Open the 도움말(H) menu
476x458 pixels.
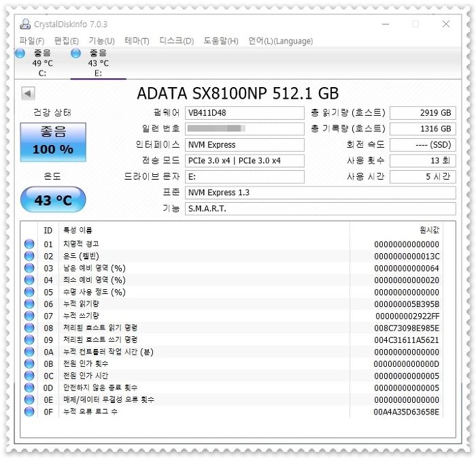[x=221, y=41]
